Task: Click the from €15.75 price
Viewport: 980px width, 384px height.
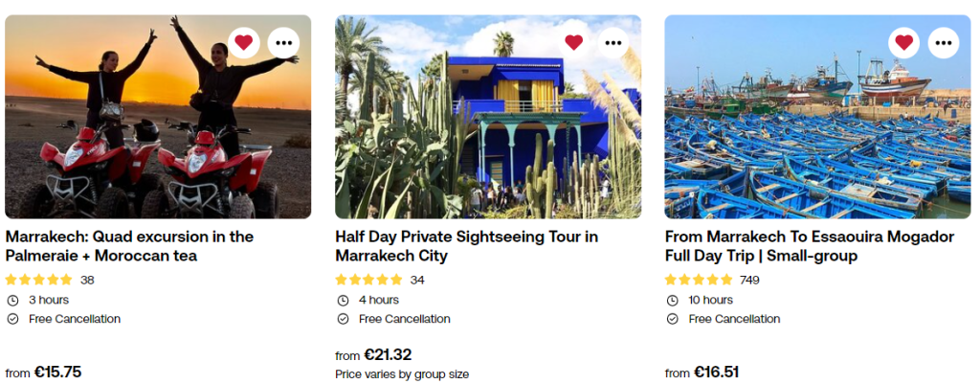Action: coord(43,373)
